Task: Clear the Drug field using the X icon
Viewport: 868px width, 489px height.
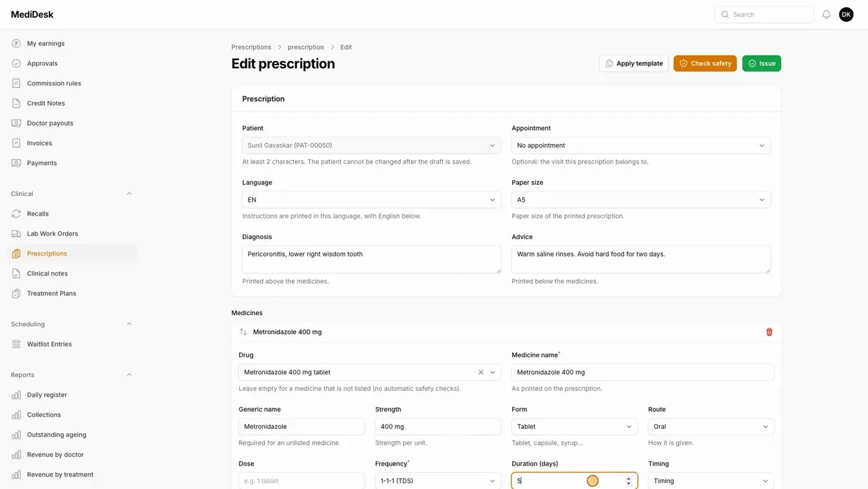Action: (x=480, y=372)
